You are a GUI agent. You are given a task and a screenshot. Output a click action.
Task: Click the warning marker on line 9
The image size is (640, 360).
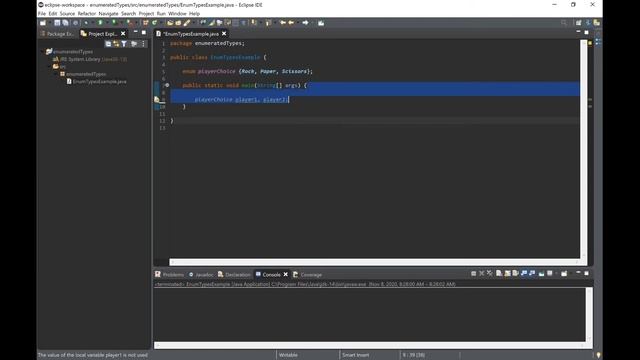coord(157,100)
